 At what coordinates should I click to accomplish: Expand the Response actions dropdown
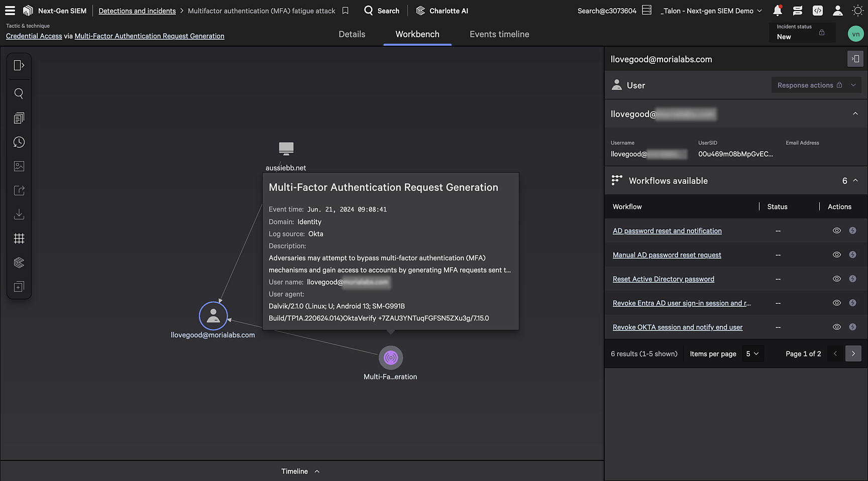pyautogui.click(x=816, y=85)
